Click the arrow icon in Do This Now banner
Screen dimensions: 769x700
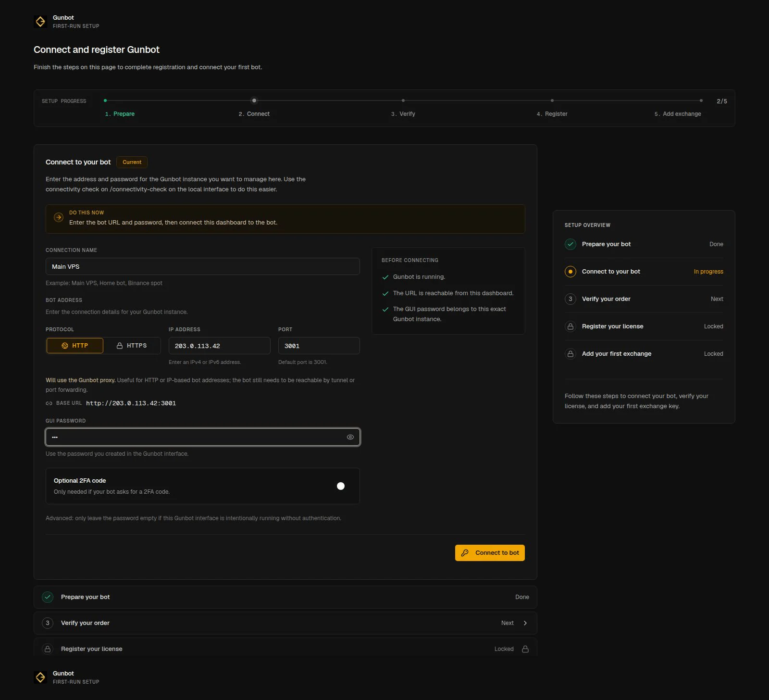(59, 217)
